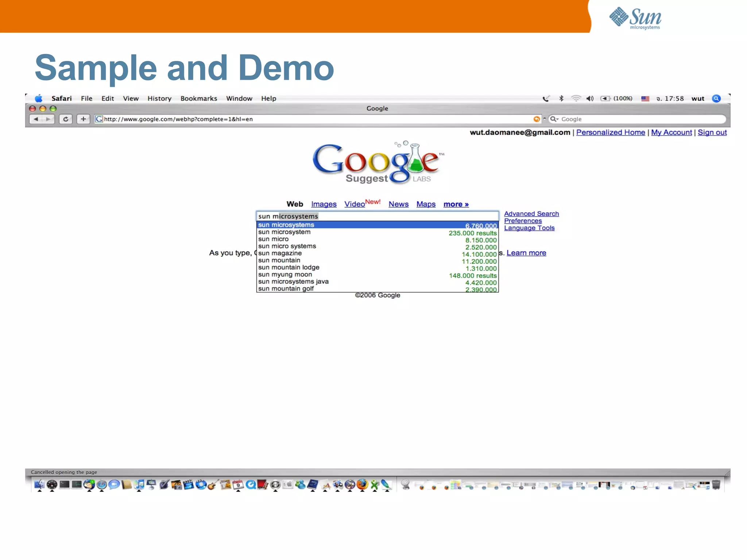This screenshot has height=560, width=747.
Task: Click in the Google Suggest search box
Action: 378,216
